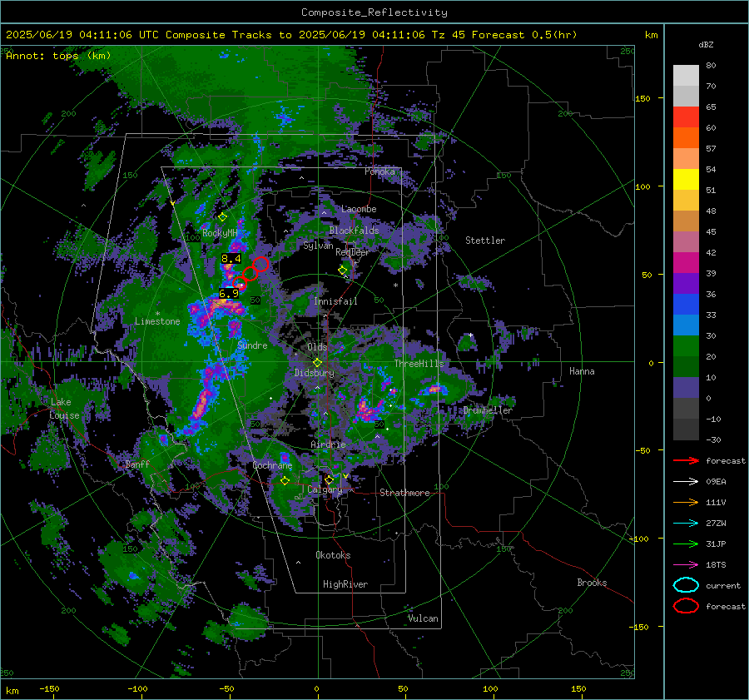Click the Blackfalds town label

coord(354,231)
